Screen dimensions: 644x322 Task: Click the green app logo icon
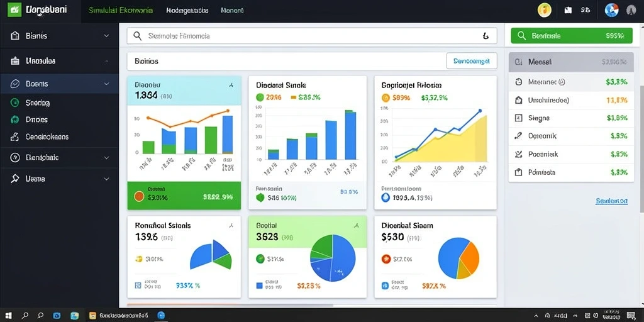15,10
